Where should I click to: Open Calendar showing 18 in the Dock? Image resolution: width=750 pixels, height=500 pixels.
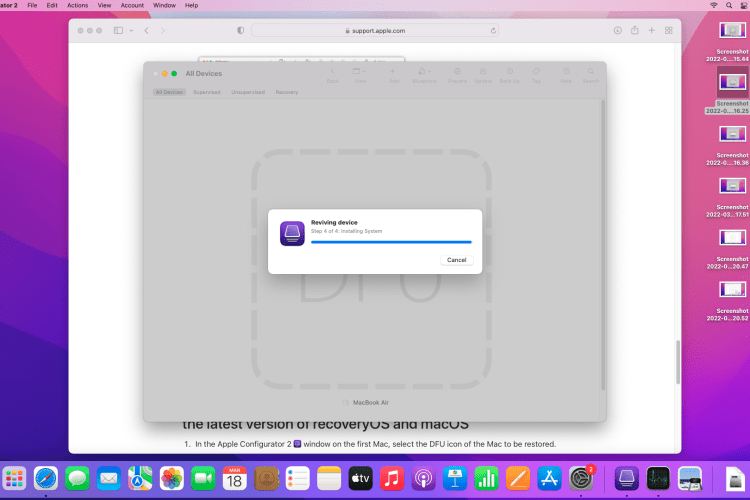234,478
